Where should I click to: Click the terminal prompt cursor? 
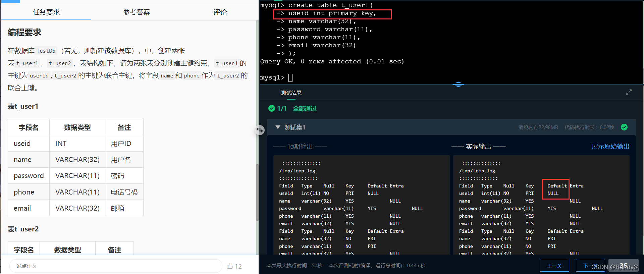tap(290, 78)
